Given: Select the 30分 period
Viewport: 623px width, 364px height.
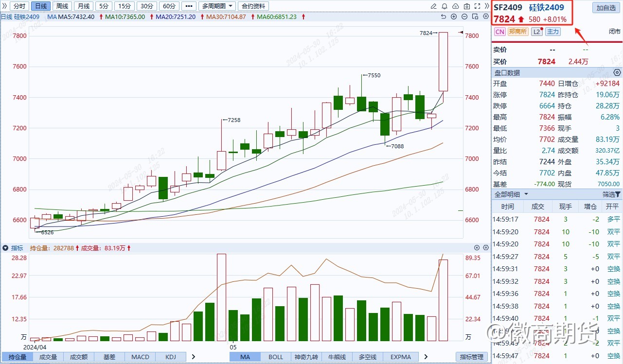Looking at the screenshot, I should [146, 6].
